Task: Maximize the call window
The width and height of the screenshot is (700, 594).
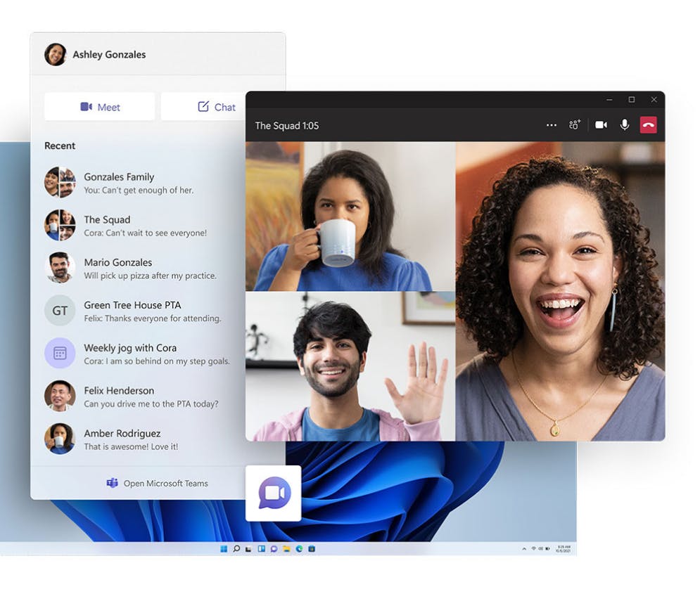Action: click(632, 100)
